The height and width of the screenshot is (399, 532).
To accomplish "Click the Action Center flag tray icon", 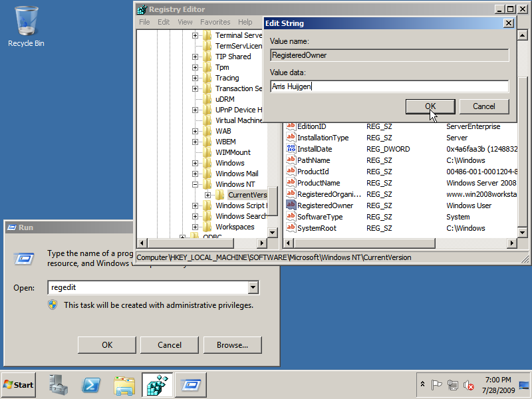I will [x=436, y=385].
